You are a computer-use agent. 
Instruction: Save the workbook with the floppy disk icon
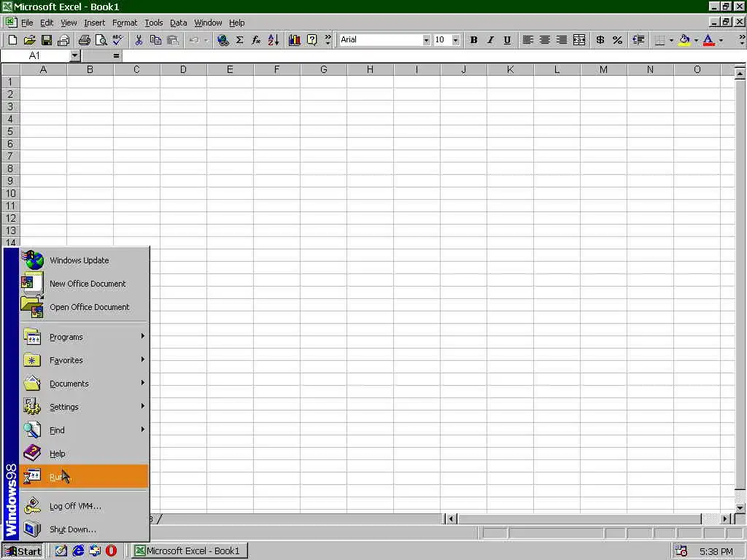tap(46, 40)
